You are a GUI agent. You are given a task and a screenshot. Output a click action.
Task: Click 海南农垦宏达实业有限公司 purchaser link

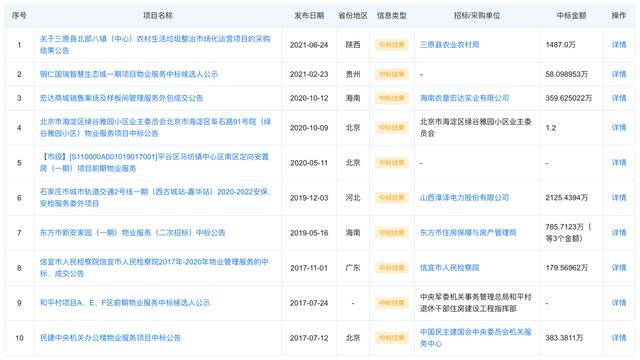[x=464, y=98]
